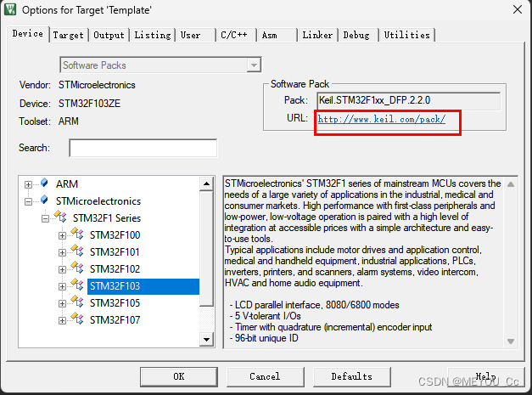
Task: Expand the STM32F107 node
Action: pos(62,320)
